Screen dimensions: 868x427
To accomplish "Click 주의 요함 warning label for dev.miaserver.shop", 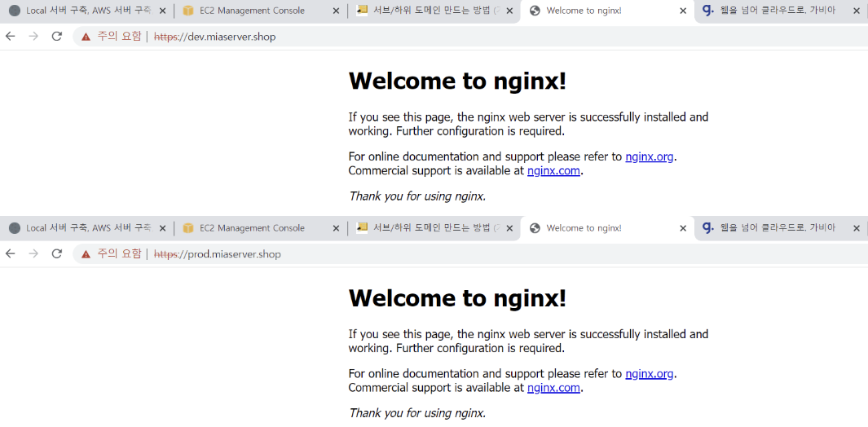I will pos(120,37).
